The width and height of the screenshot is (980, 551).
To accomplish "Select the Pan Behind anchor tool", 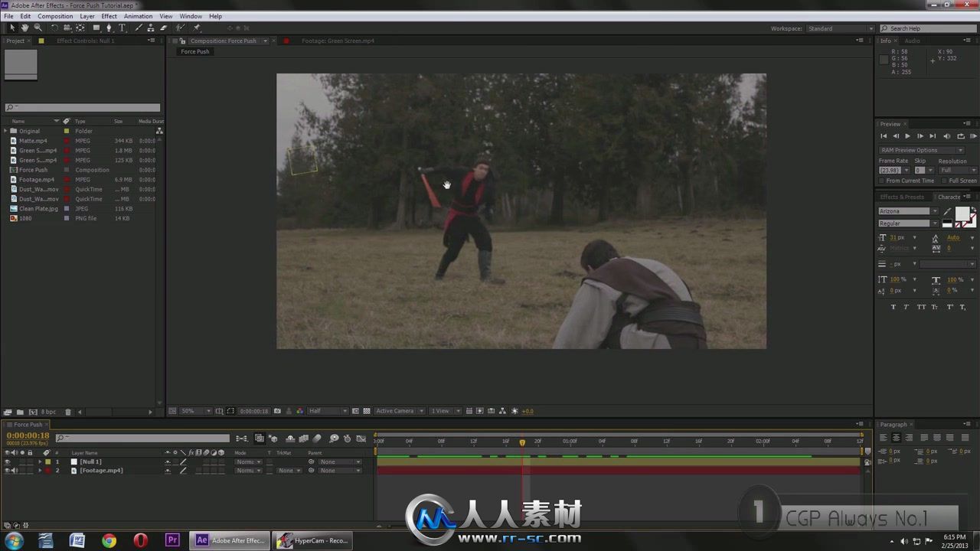I will [x=80, y=28].
